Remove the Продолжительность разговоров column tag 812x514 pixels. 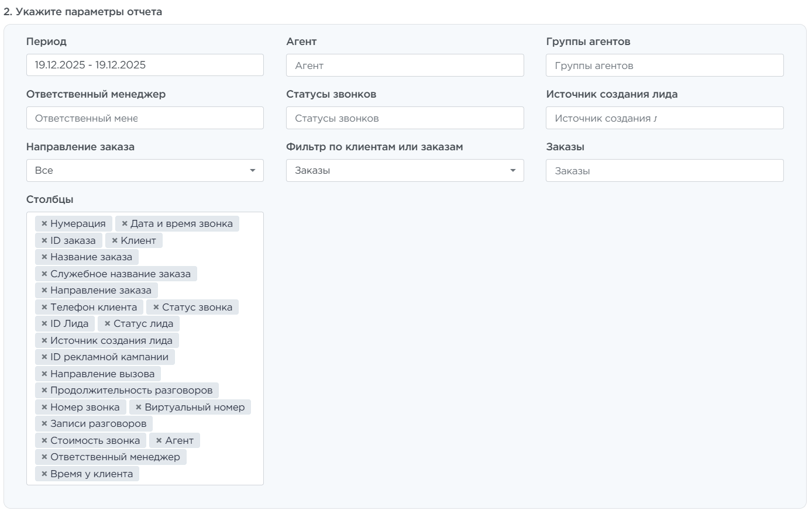(x=44, y=391)
